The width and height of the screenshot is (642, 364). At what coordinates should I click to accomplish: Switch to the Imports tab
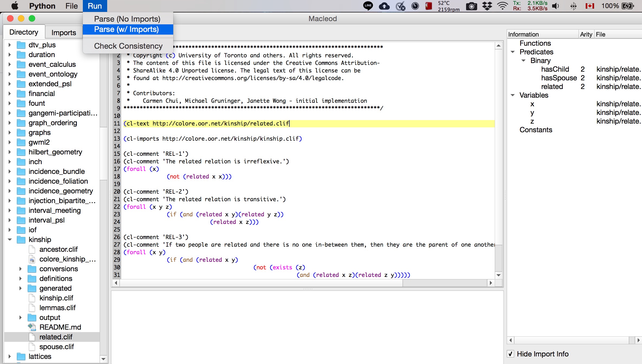(x=64, y=32)
